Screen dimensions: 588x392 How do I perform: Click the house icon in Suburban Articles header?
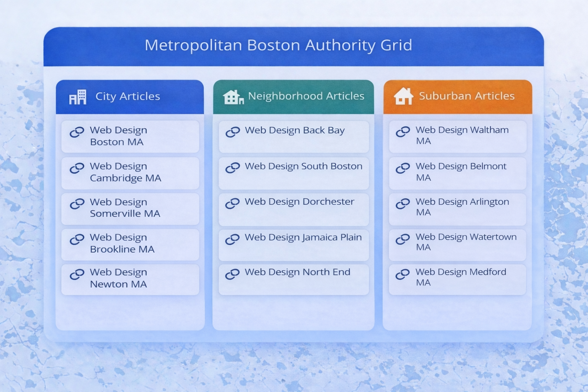pyautogui.click(x=403, y=96)
